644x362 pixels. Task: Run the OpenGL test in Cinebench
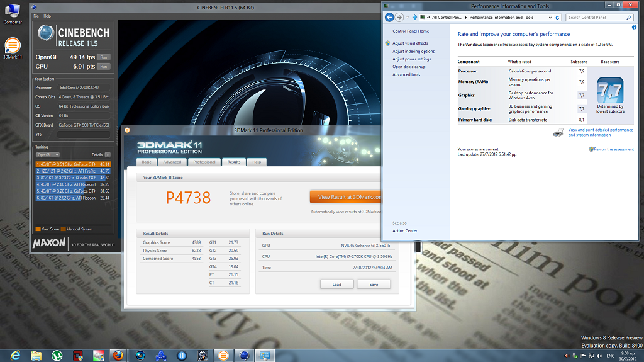coord(104,57)
